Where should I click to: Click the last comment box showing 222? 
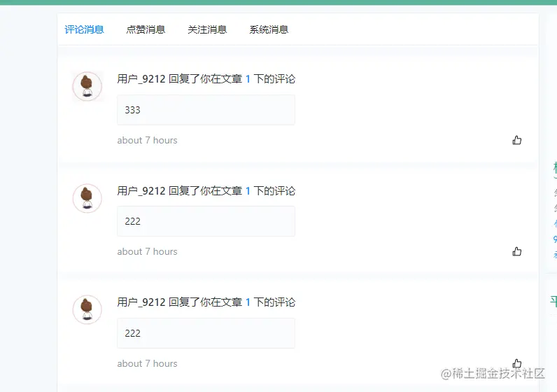click(206, 333)
